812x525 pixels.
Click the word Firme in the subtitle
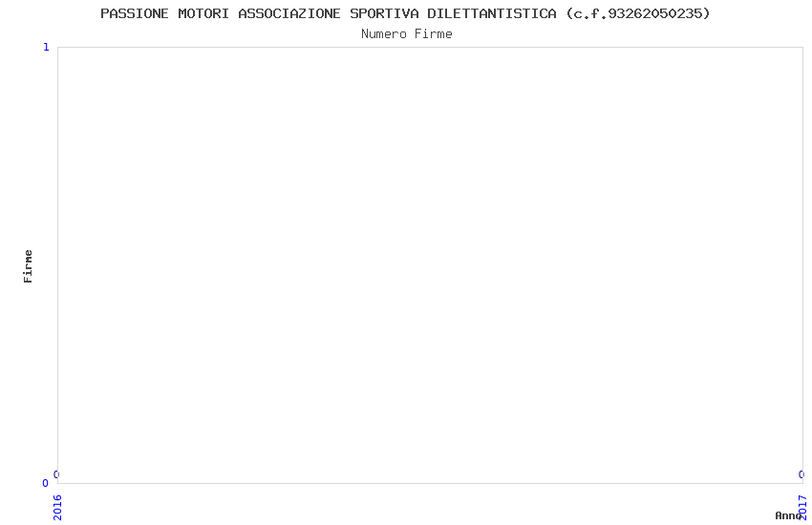point(434,34)
